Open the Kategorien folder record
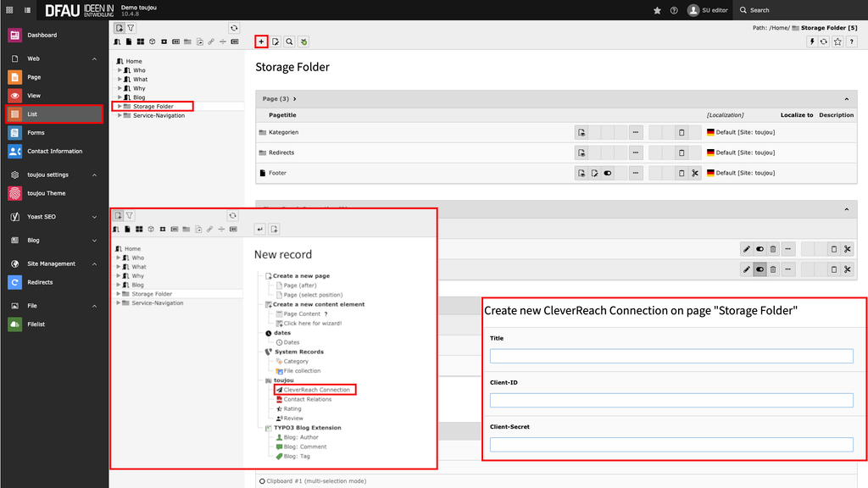 coord(283,132)
